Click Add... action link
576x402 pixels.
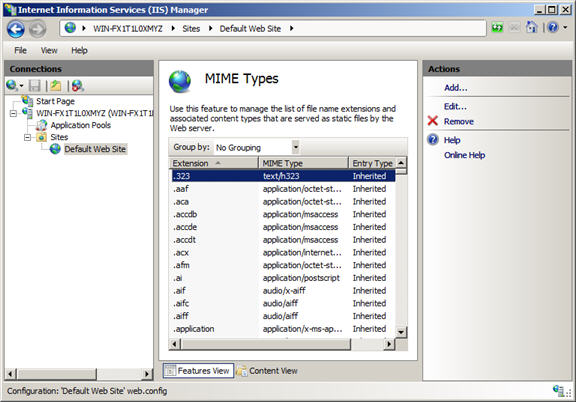(456, 88)
